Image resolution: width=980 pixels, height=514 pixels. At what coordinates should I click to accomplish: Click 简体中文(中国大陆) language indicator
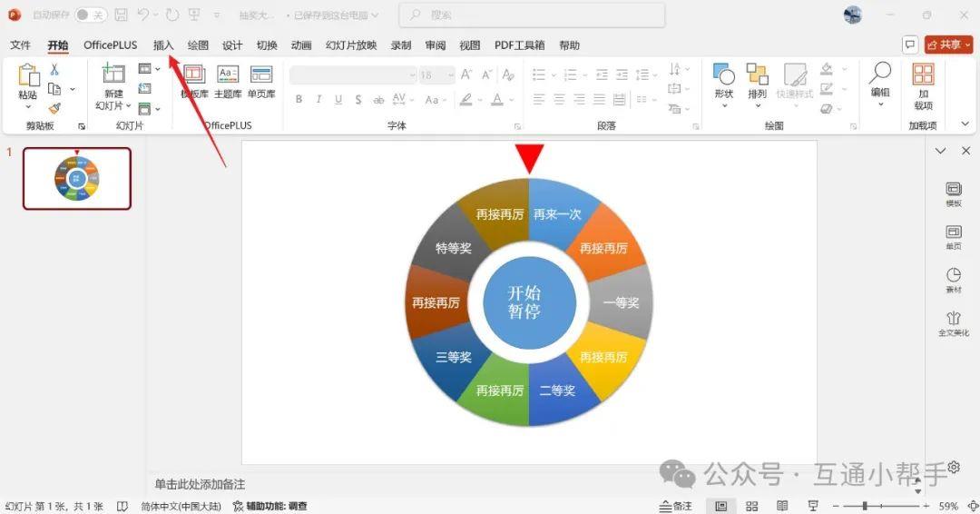click(x=181, y=506)
